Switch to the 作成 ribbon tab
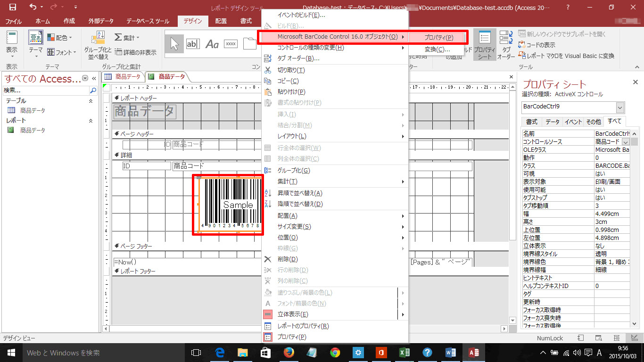 [69, 21]
